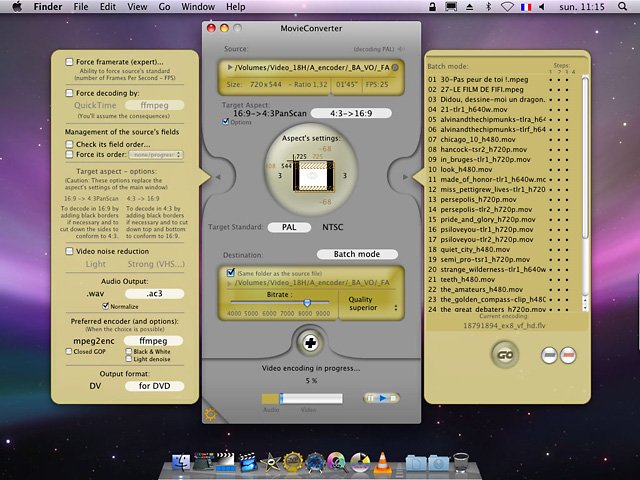
Task: Open Finder from the Dock
Action: coord(181,462)
